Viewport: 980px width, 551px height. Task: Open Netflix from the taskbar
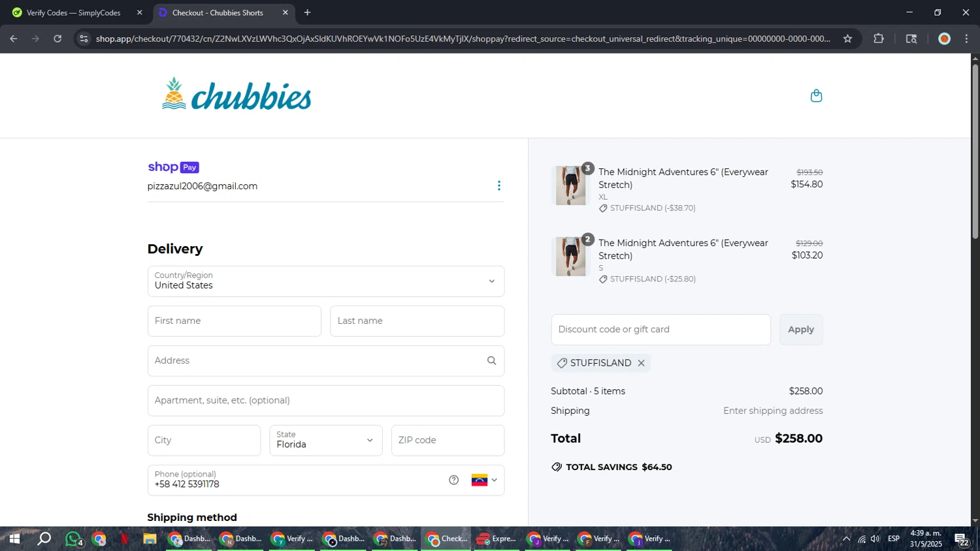(x=124, y=539)
